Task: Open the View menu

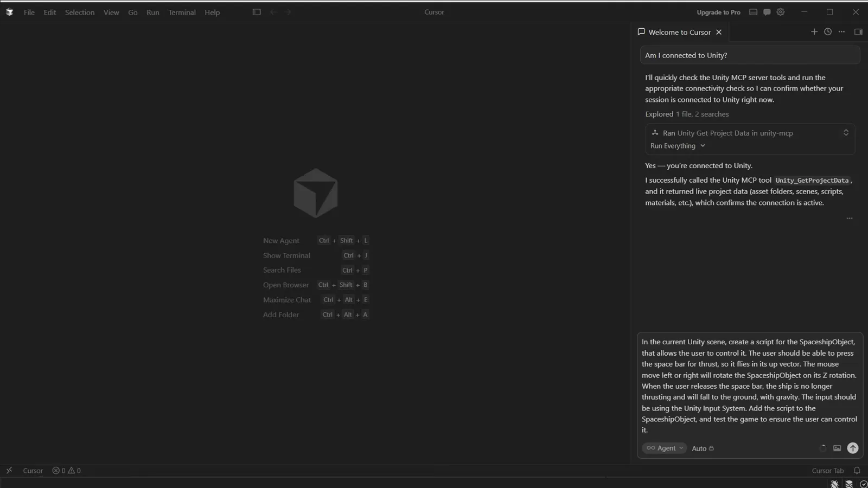Action: (111, 12)
